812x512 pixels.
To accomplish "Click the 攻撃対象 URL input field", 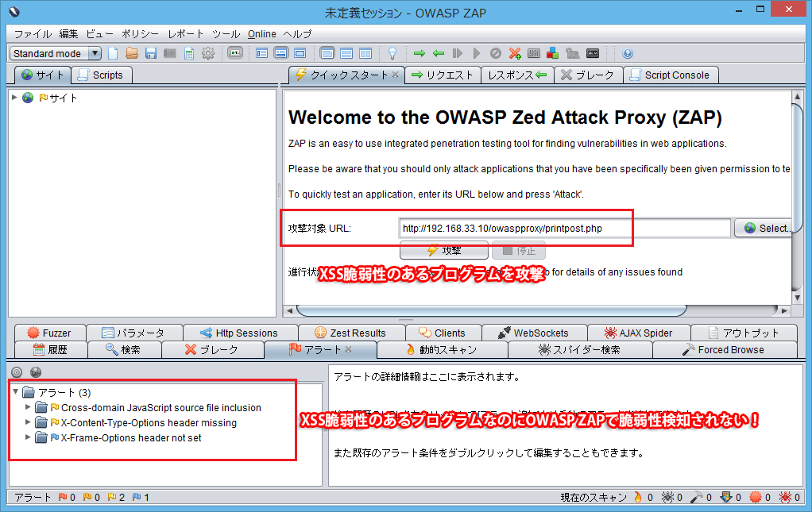I will pos(564,228).
